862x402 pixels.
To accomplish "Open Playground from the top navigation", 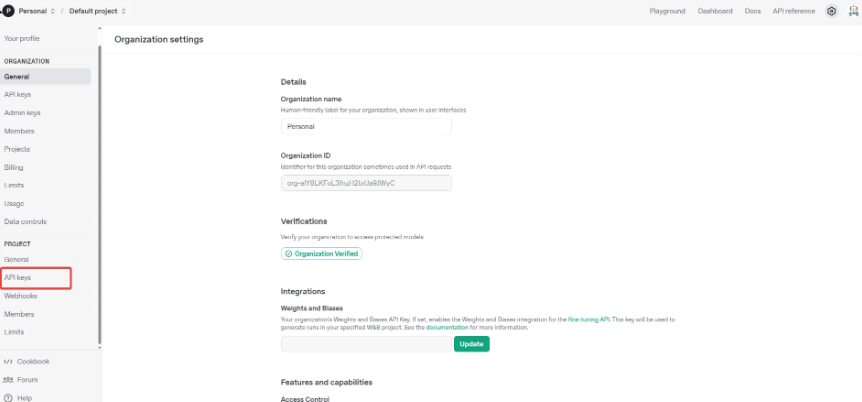I will [x=667, y=11].
